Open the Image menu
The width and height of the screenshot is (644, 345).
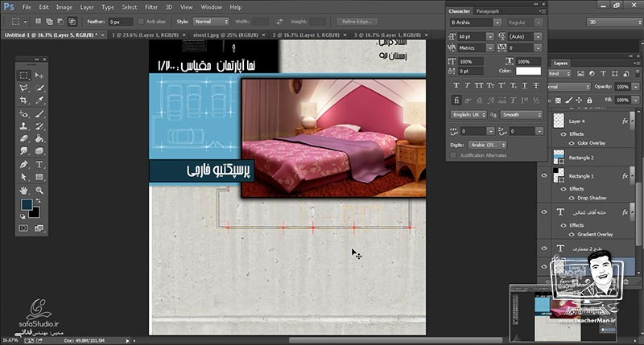click(x=64, y=7)
